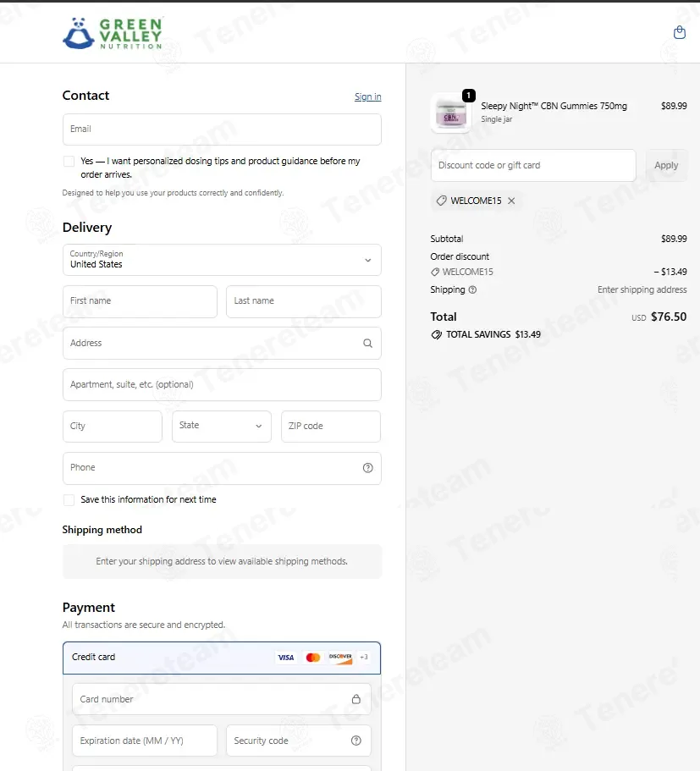
Task: Click the Security code field
Action: (299, 741)
